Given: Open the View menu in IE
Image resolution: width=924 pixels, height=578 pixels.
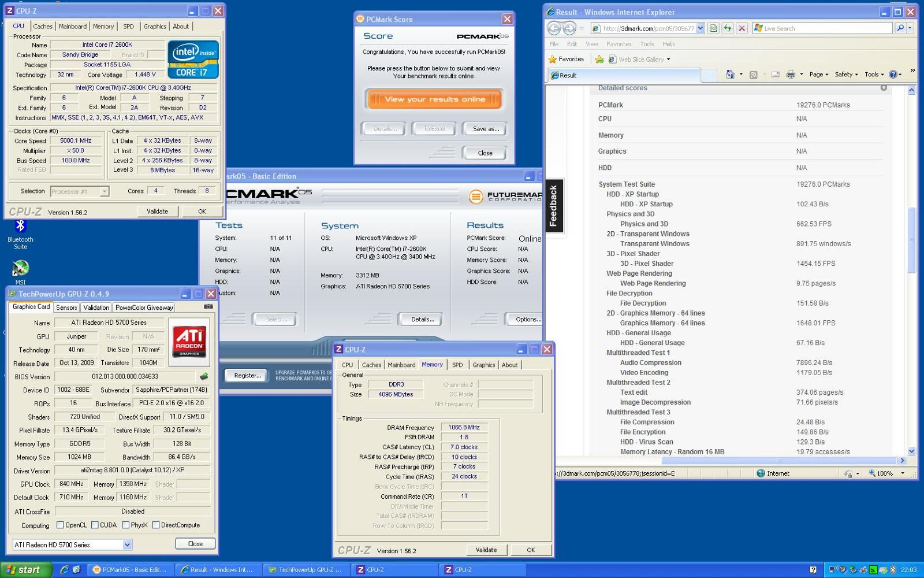Looking at the screenshot, I should tap(592, 44).
